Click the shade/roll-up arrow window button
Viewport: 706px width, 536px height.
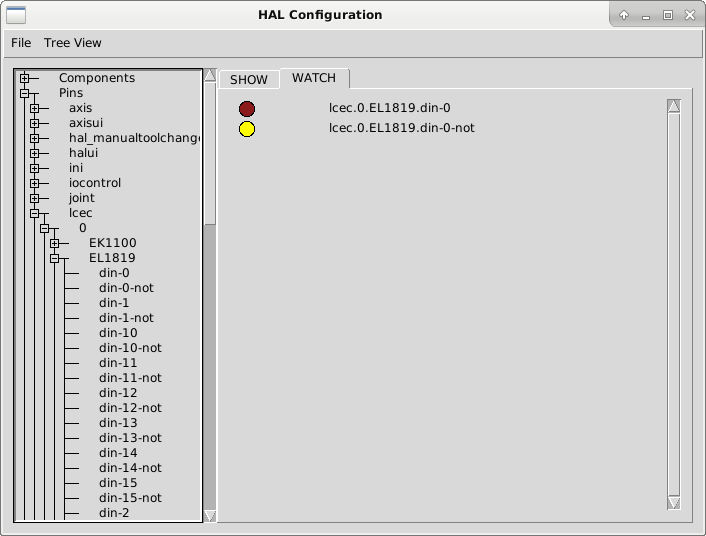coord(624,15)
